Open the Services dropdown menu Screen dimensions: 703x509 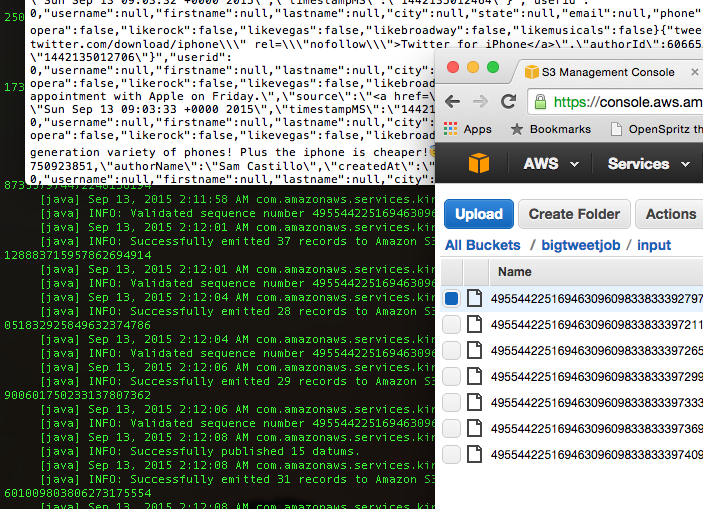pyautogui.click(x=649, y=164)
